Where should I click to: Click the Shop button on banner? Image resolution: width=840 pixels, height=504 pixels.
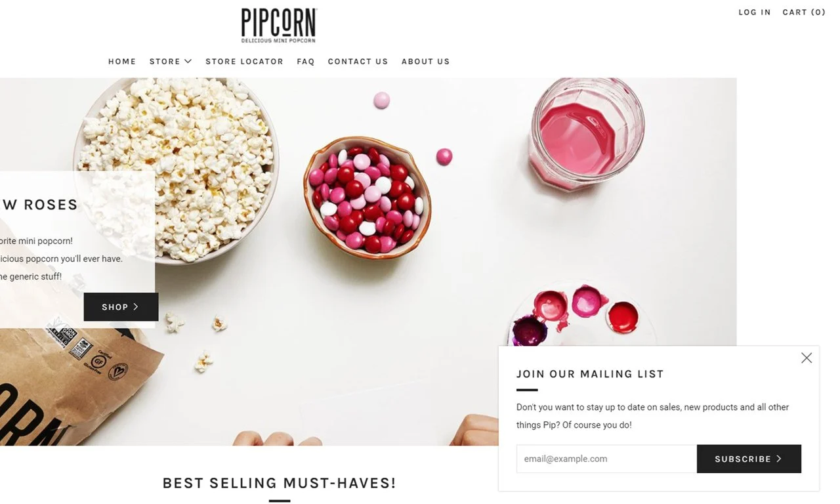coord(121,307)
